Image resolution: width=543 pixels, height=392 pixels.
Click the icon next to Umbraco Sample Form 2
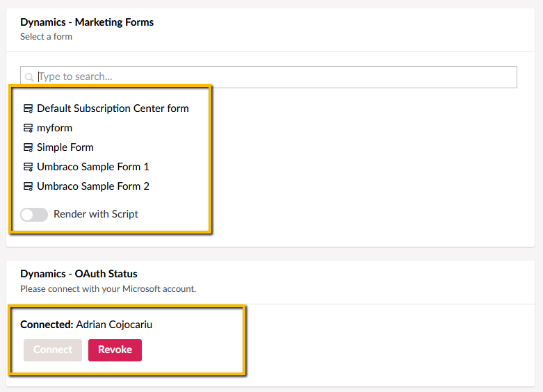point(29,187)
